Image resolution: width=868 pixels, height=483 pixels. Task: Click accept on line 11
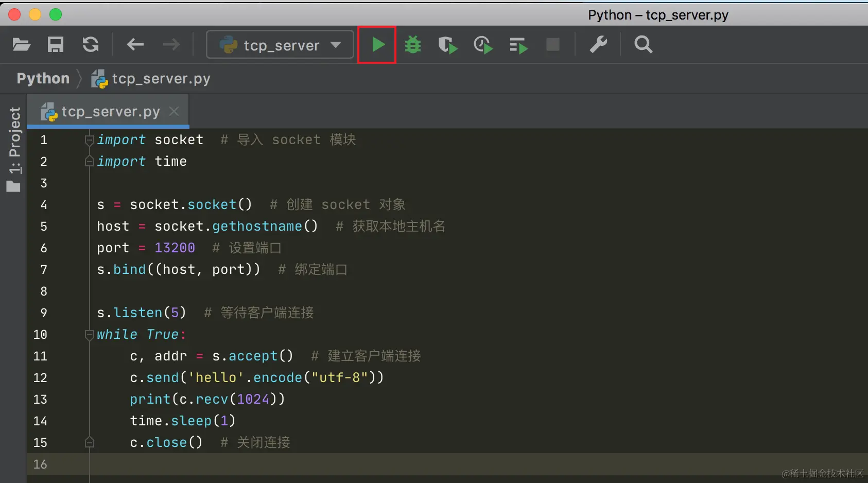coord(253,356)
